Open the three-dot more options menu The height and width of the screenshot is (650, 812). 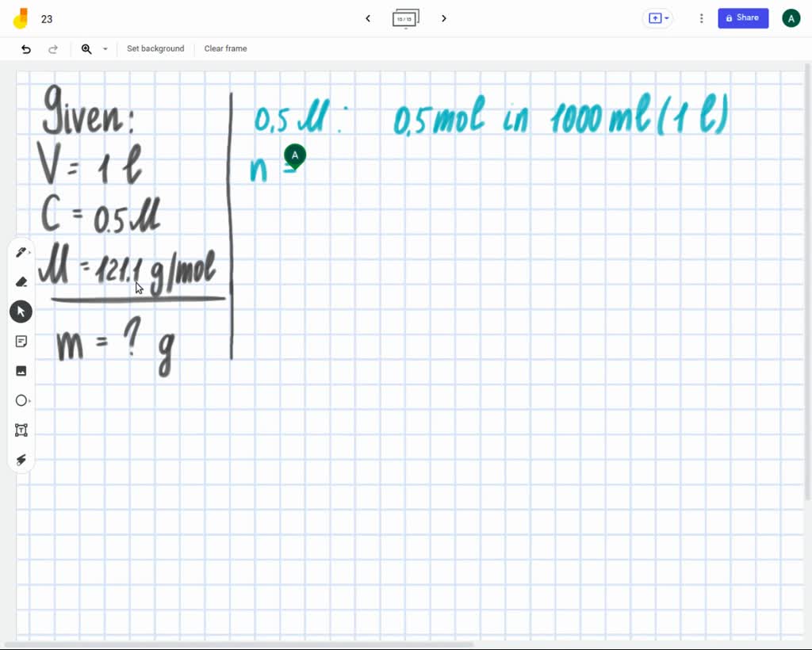coord(701,18)
